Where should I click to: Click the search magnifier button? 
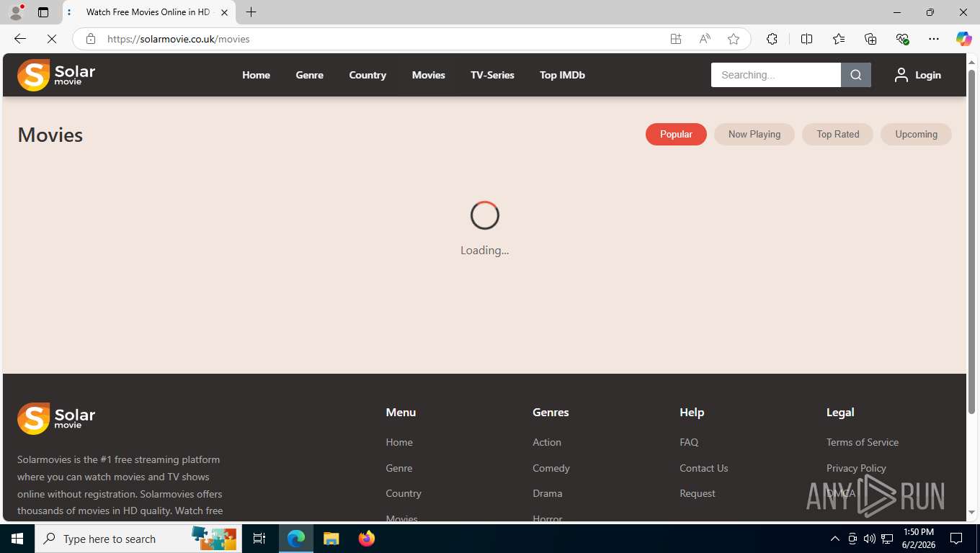click(x=856, y=75)
